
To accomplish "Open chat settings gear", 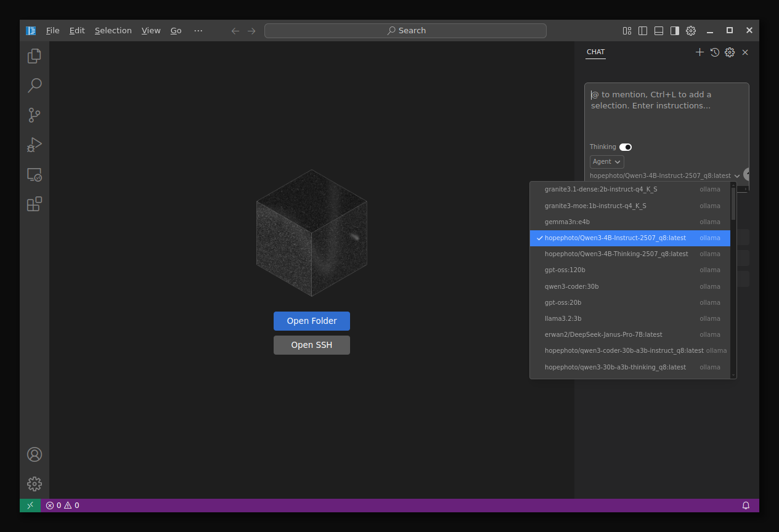I will 730,52.
